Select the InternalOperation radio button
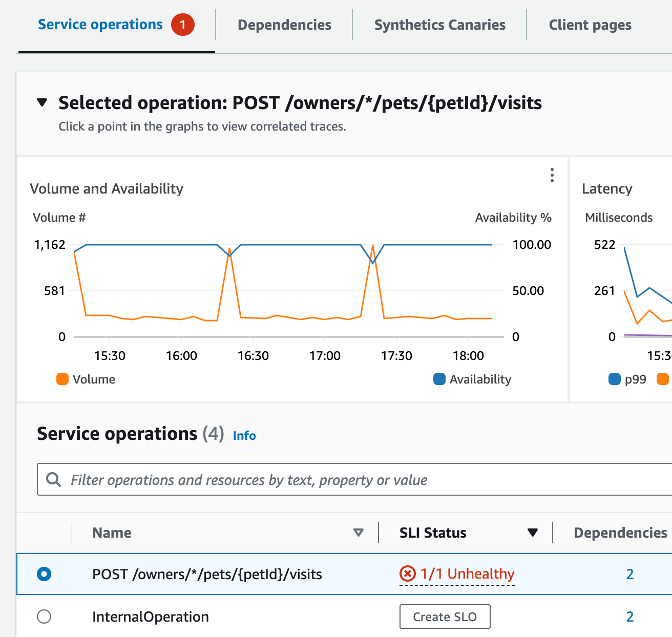The height and width of the screenshot is (637, 672). pyautogui.click(x=44, y=617)
